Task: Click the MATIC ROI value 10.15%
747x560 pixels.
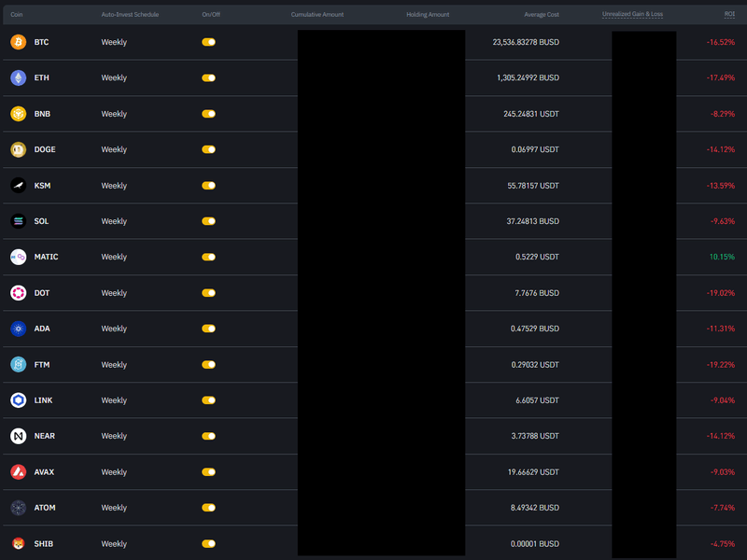Action: [x=722, y=258]
